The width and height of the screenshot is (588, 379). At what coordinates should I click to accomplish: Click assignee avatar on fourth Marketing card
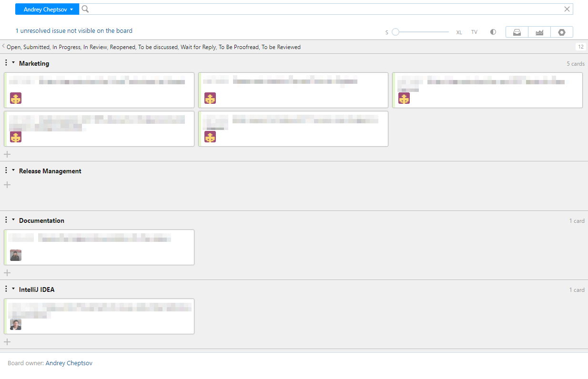point(16,137)
